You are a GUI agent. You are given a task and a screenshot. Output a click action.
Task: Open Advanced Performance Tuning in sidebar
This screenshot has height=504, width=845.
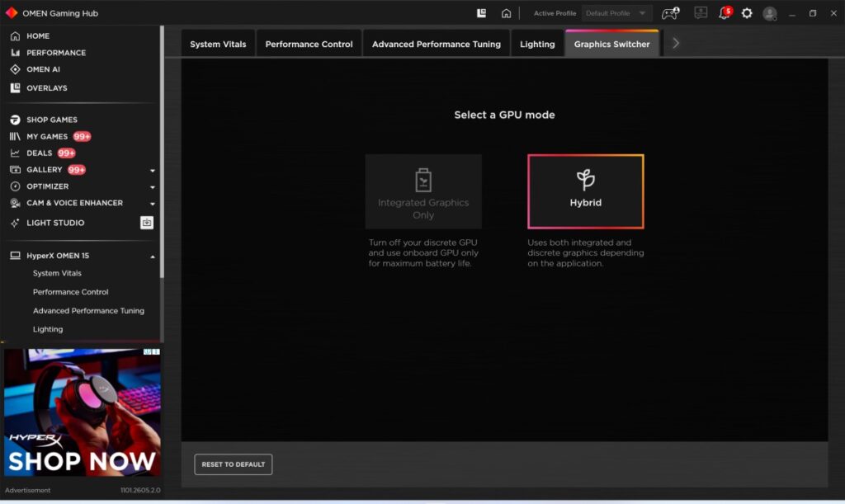tap(88, 311)
